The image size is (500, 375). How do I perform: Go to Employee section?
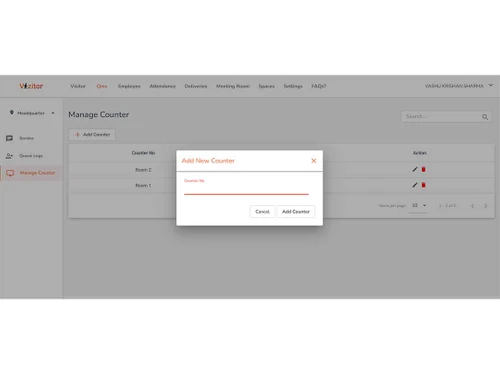click(x=129, y=86)
